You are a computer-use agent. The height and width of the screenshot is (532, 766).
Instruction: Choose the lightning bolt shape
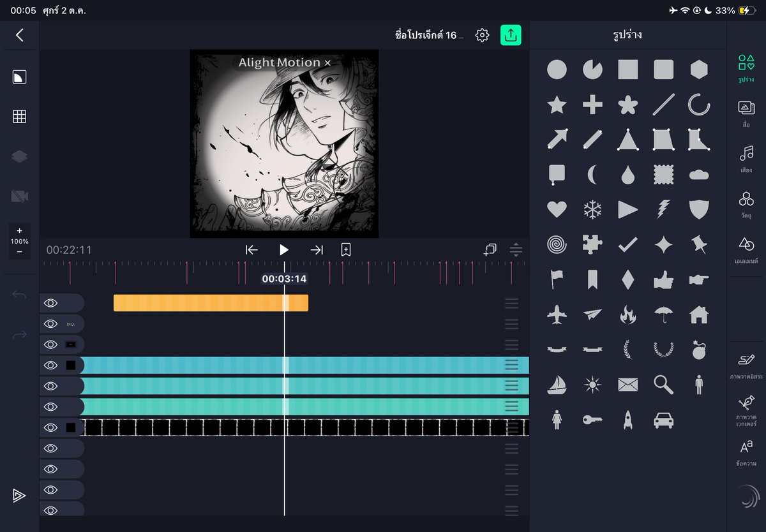(664, 209)
